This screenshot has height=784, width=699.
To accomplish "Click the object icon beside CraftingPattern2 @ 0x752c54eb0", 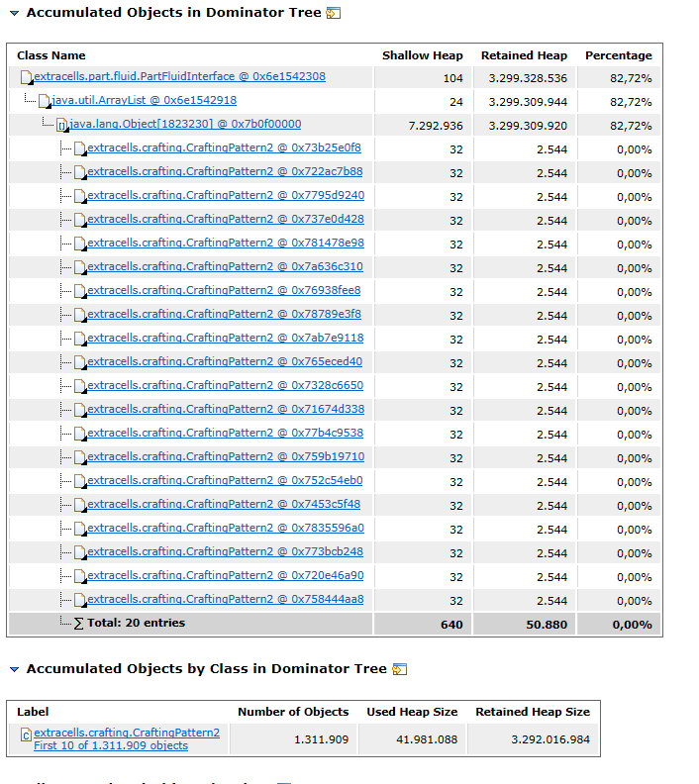I will pyautogui.click(x=80, y=481).
